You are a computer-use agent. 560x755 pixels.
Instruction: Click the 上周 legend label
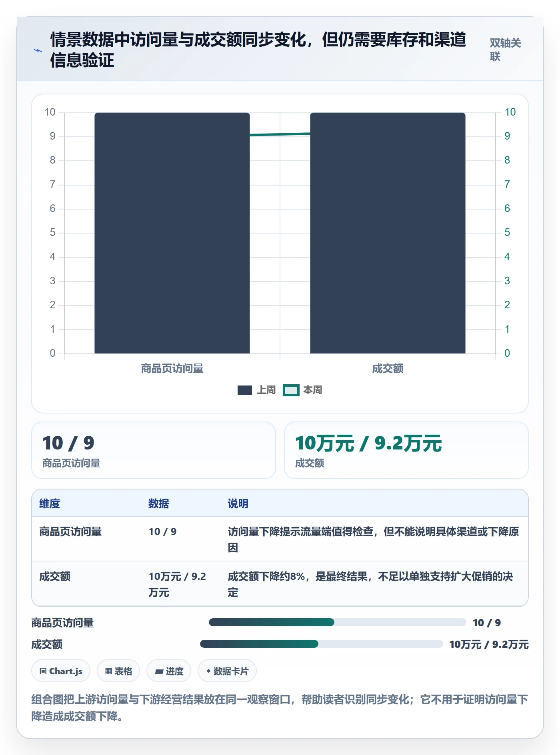266,390
